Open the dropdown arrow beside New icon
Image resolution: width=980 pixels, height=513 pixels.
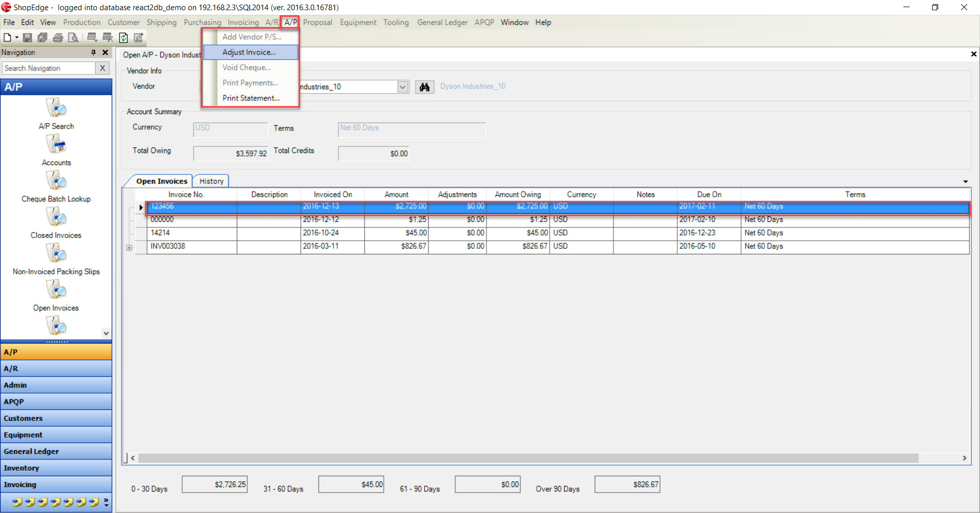tap(17, 37)
